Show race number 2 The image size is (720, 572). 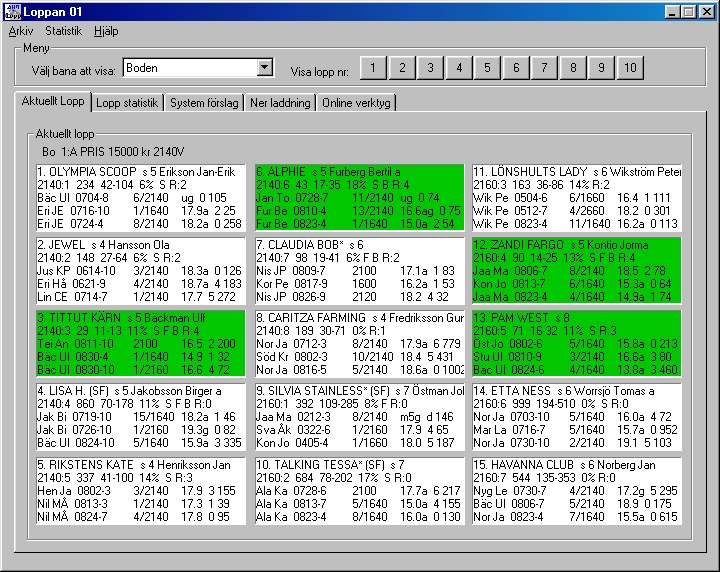pyautogui.click(x=402, y=68)
